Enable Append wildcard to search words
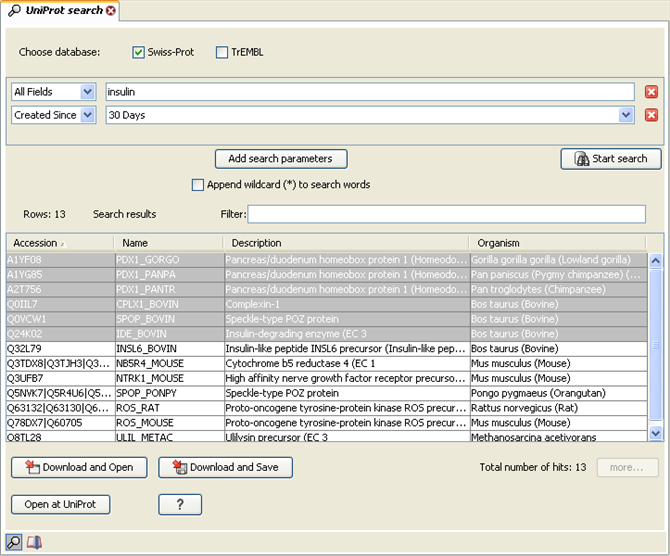This screenshot has width=670, height=556. [x=198, y=185]
